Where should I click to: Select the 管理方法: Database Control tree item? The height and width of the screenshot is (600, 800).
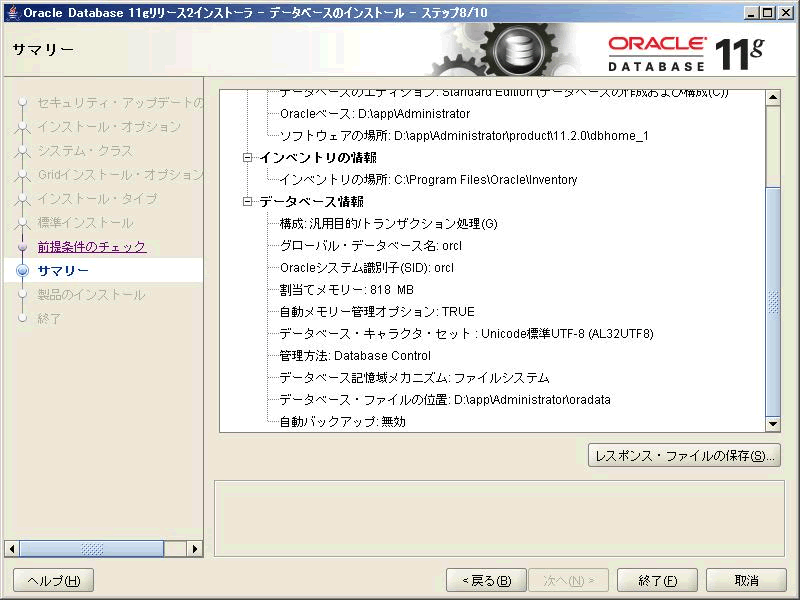click(355, 356)
